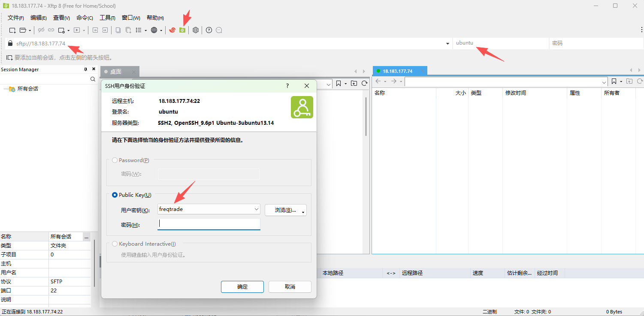The height and width of the screenshot is (316, 644).
Task: Open the dropdown arrow on the 浏览 button
Action: [303, 211]
